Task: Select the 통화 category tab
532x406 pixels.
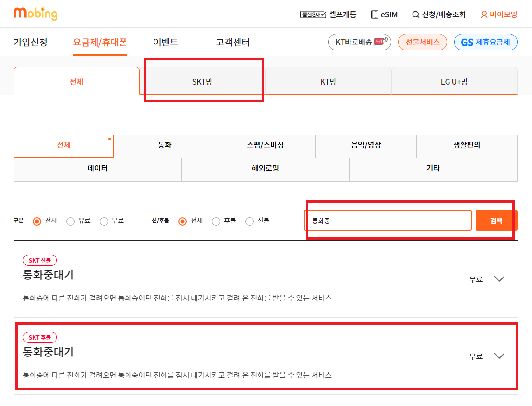Action: tap(165, 146)
